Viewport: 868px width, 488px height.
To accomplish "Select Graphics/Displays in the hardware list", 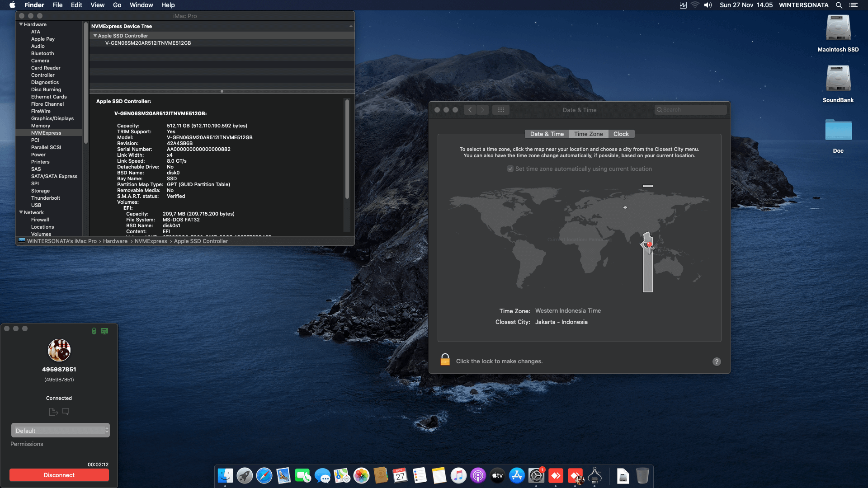I will coord(52,118).
